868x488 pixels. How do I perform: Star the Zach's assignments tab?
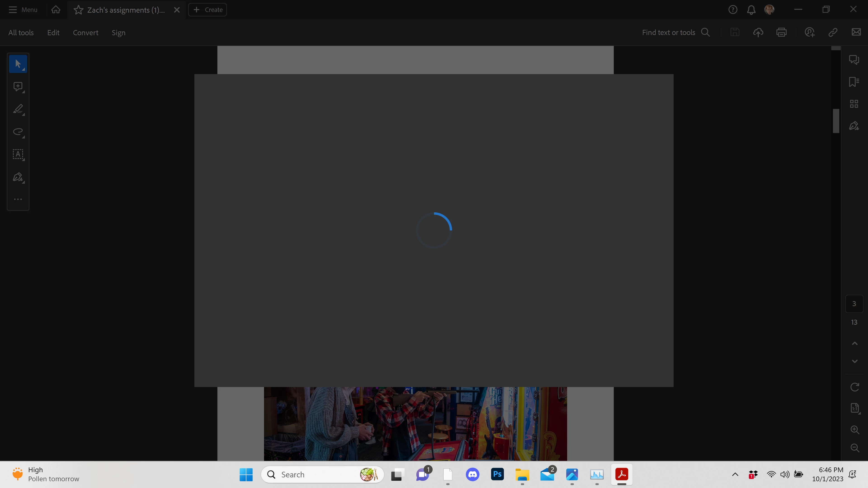78,10
